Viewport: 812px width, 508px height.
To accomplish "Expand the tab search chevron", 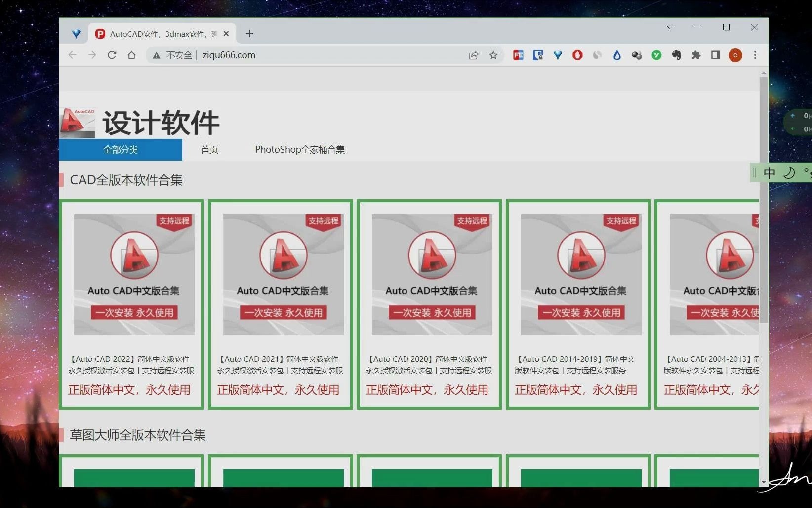I will [670, 27].
